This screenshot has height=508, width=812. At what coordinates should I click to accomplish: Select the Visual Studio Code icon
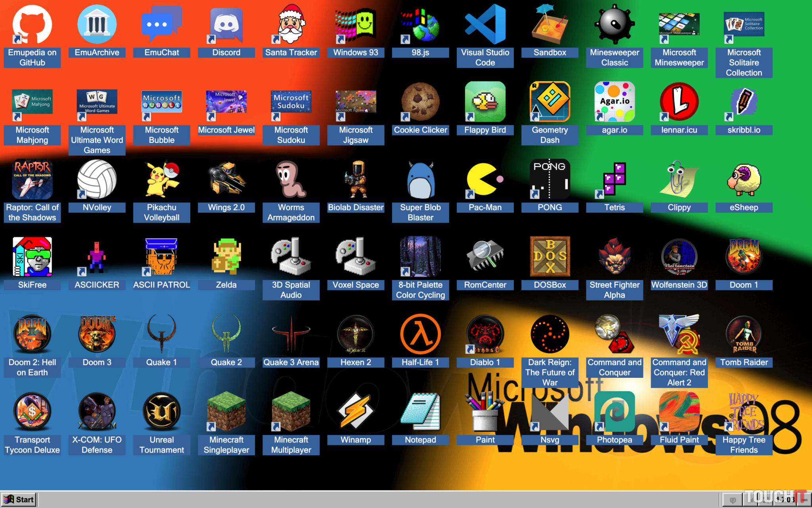tap(485, 25)
